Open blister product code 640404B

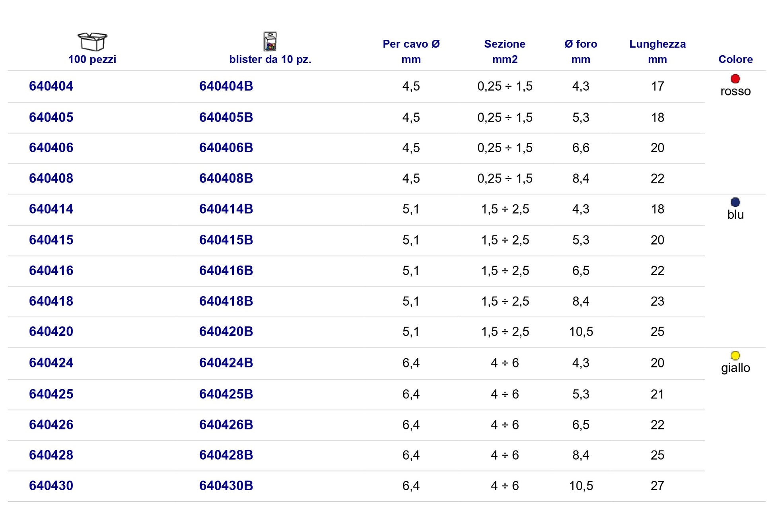[x=226, y=86]
